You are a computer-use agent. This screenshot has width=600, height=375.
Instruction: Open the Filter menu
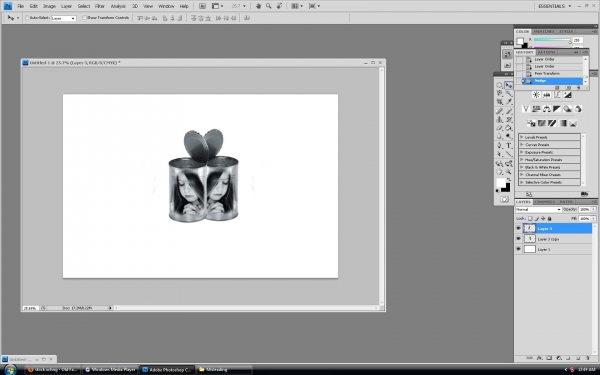click(100, 6)
